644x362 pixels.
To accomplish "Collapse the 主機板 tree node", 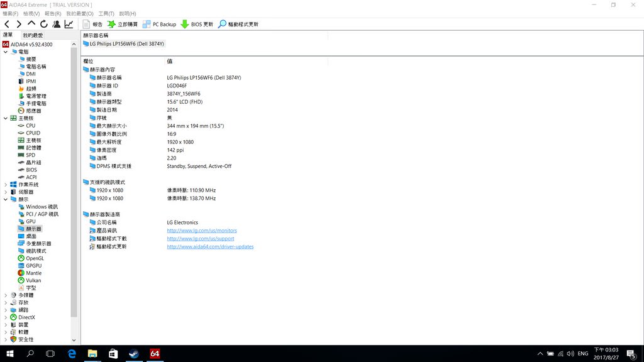I will tap(6, 118).
